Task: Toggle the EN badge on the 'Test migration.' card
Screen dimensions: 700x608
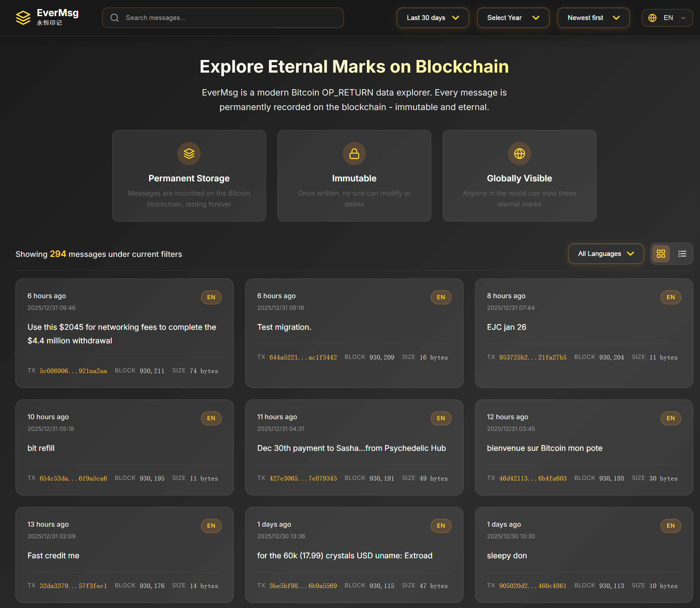Action: click(441, 297)
